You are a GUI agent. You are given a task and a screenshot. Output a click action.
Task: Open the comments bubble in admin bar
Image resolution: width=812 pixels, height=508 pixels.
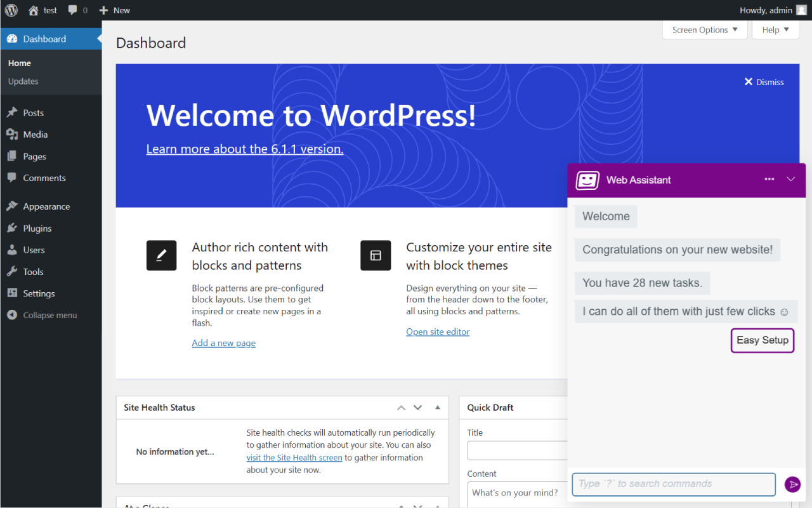point(73,10)
